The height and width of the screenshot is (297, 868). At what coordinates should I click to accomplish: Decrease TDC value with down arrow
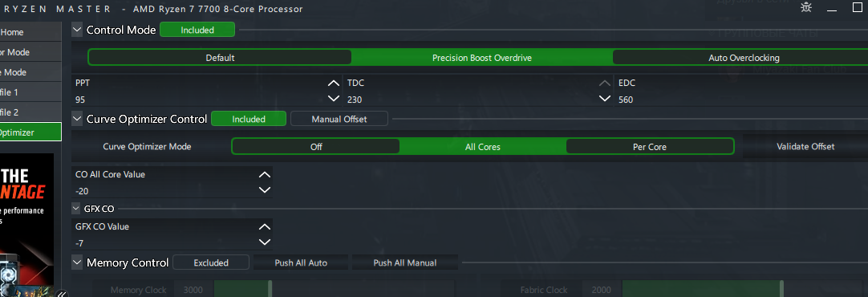[x=605, y=100]
